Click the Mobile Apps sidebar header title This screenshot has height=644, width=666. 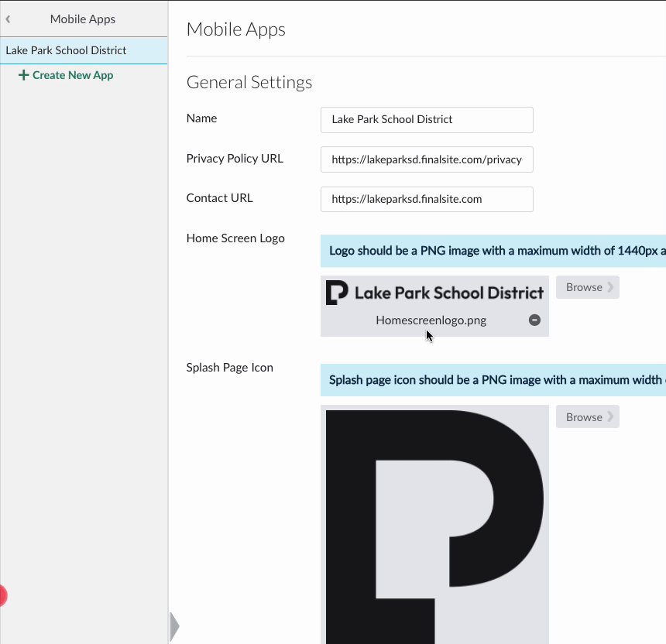(83, 19)
